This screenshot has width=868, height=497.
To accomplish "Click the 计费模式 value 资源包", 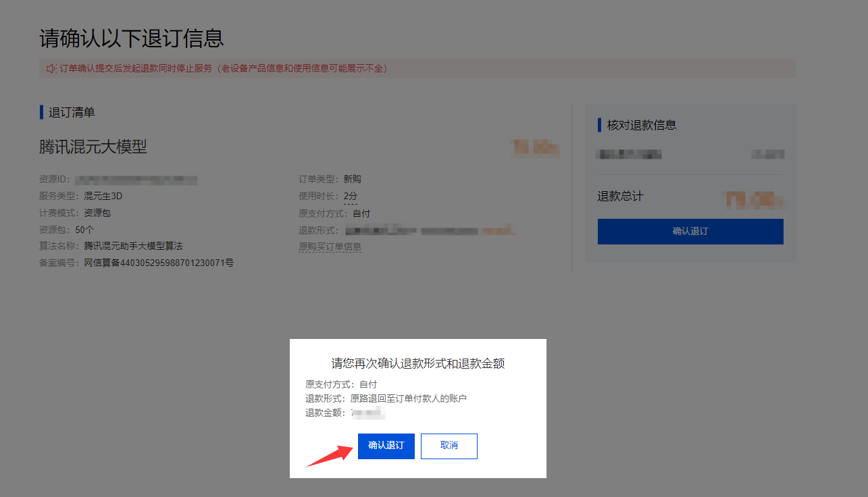I will [x=97, y=213].
